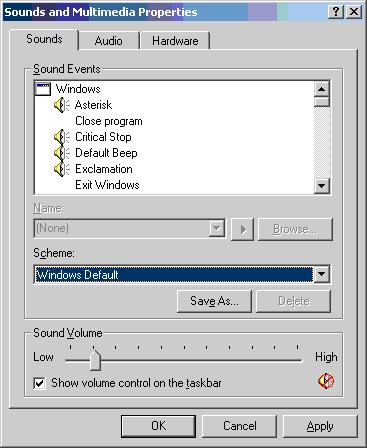The height and width of the screenshot is (448, 367).
Task: Switch to the Hardware tab
Action: click(x=175, y=41)
